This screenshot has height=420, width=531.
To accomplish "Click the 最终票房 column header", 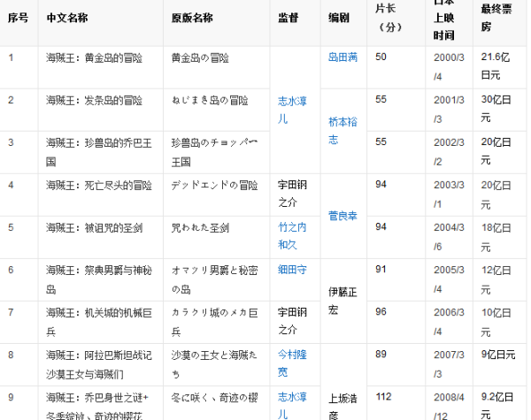I will [496, 18].
